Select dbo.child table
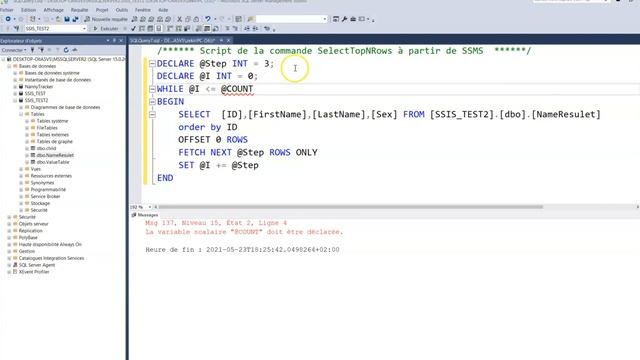 point(46,148)
